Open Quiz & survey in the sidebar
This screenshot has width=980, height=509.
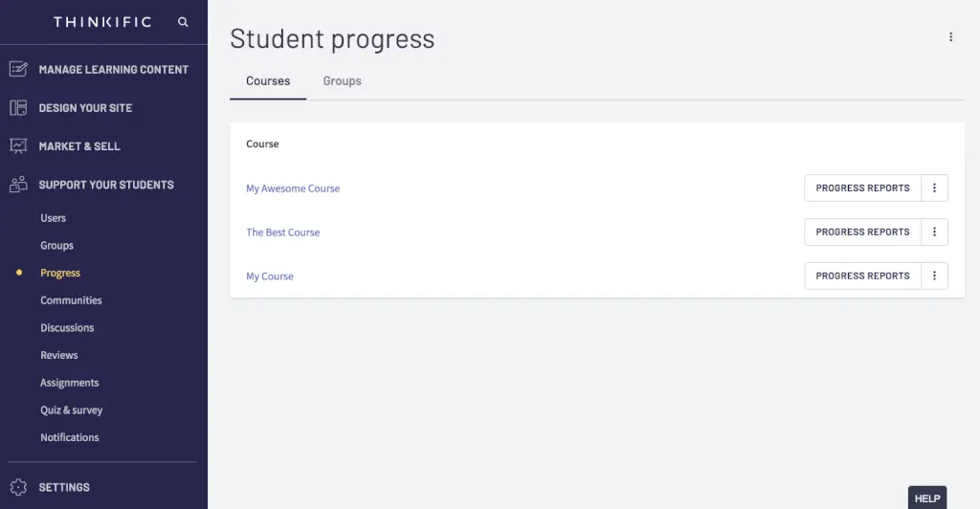[71, 410]
